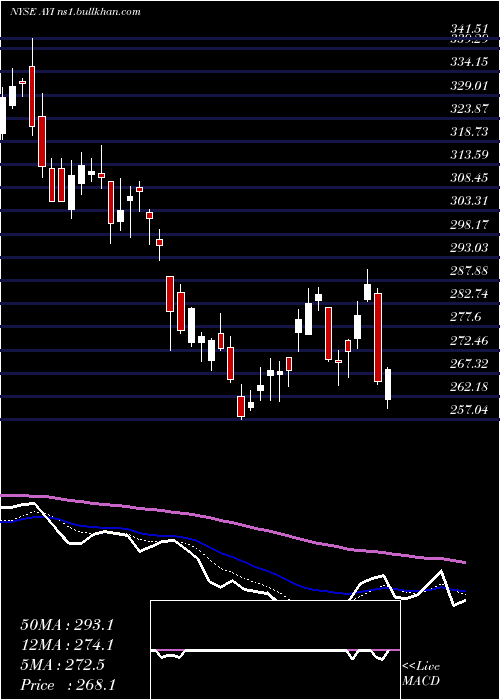Select the 334.15 price axis label

point(469,62)
